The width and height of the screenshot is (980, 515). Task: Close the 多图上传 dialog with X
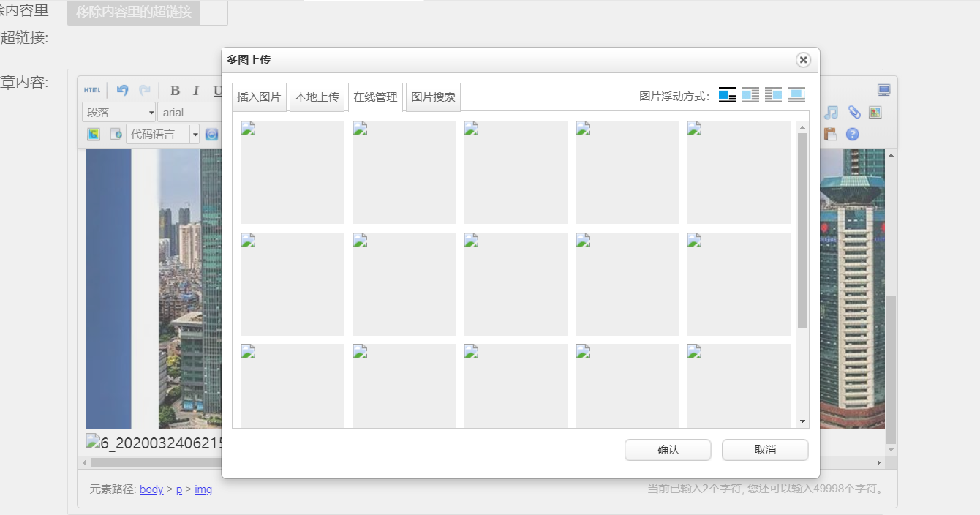[803, 60]
